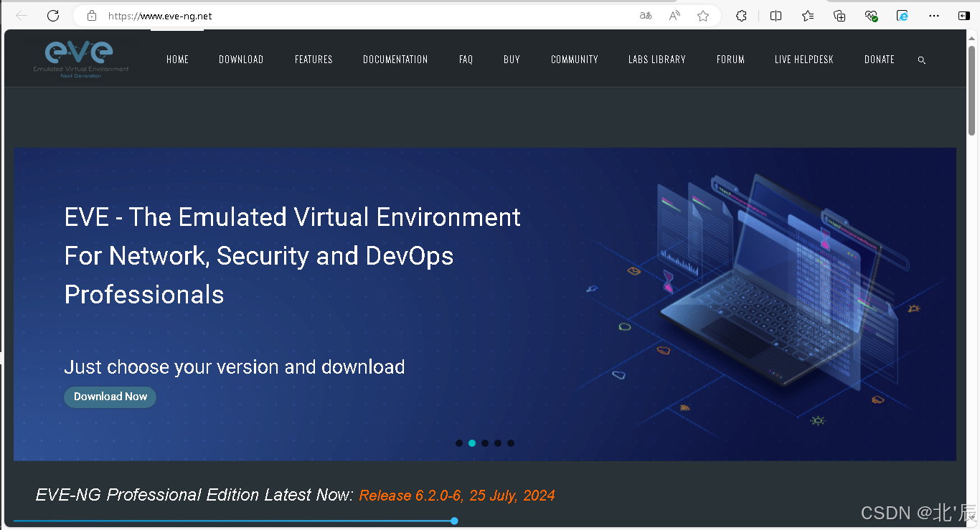
Task: Open the BUY menu item
Action: [512, 60]
